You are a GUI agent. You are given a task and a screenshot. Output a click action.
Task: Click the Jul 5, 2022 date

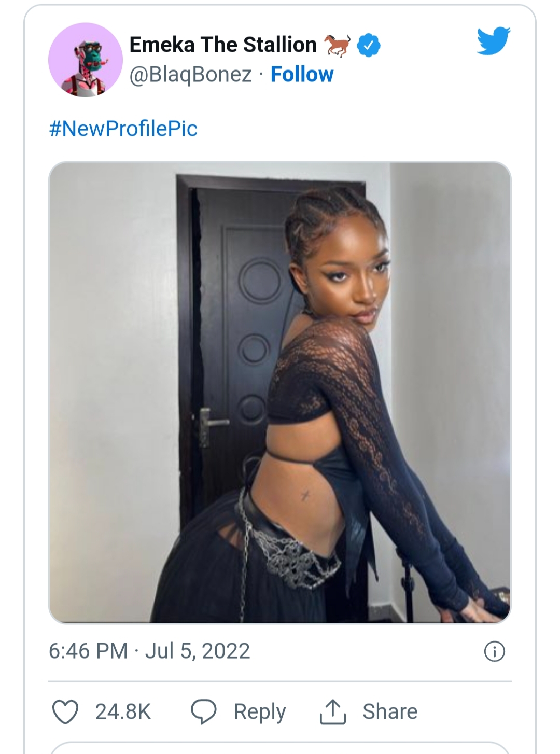(x=198, y=651)
